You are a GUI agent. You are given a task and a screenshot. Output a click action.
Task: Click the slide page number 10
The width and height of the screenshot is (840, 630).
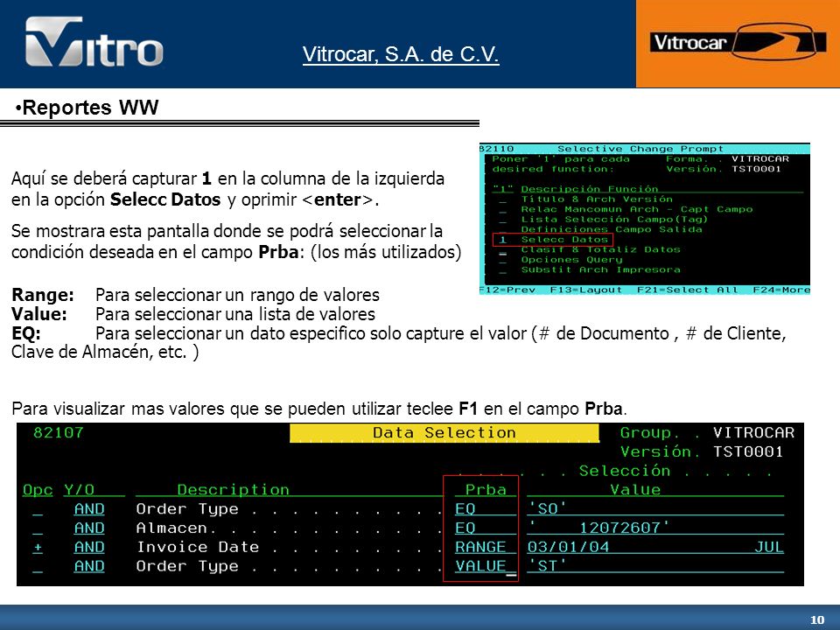tap(817, 620)
